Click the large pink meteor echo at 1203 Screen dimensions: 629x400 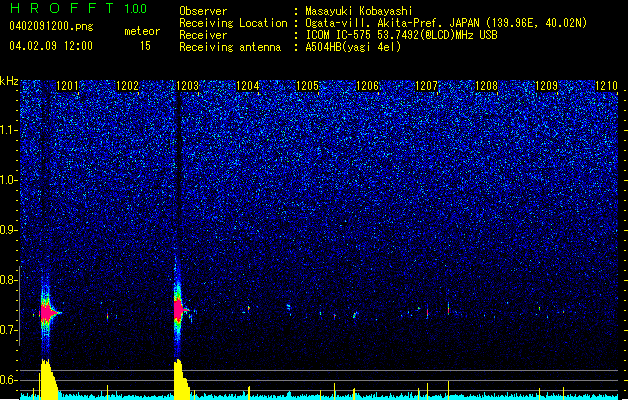coord(179,310)
